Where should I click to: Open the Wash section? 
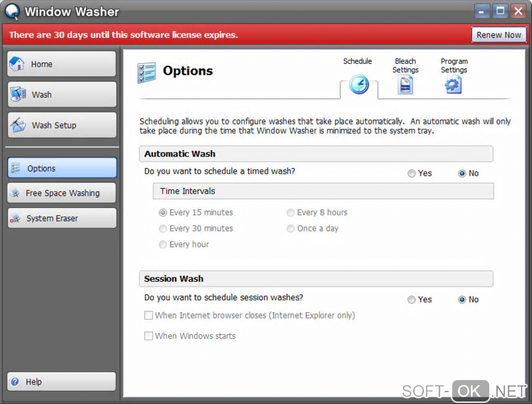coord(62,95)
